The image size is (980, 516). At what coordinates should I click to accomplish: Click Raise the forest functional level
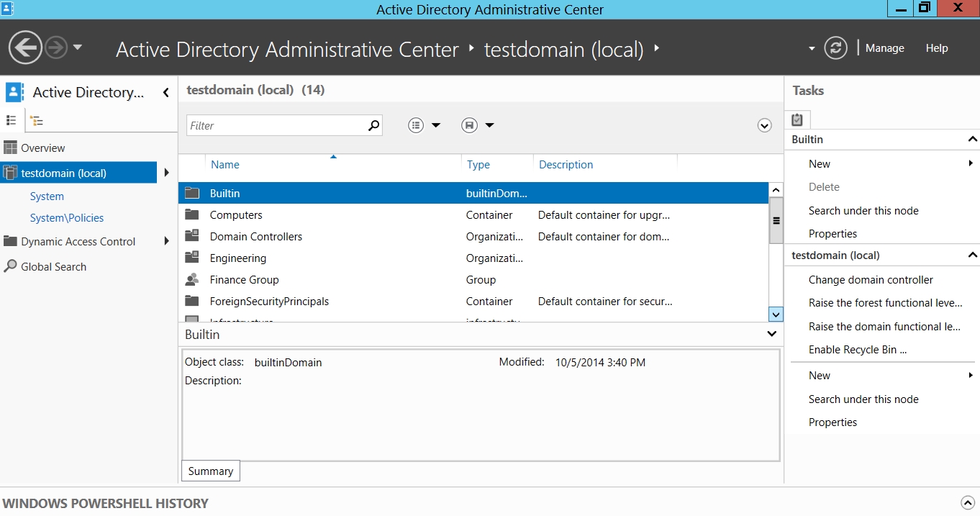tap(885, 303)
